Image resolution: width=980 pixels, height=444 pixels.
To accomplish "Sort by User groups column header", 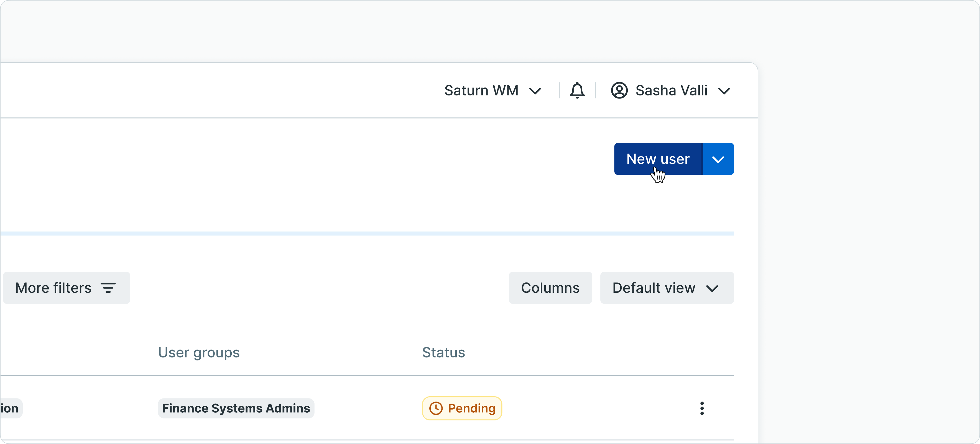I will (199, 353).
